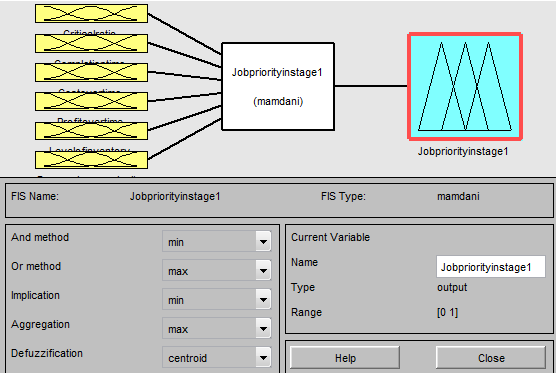Click the Type value 'output'
This screenshot has width=556, height=373.
[452, 287]
